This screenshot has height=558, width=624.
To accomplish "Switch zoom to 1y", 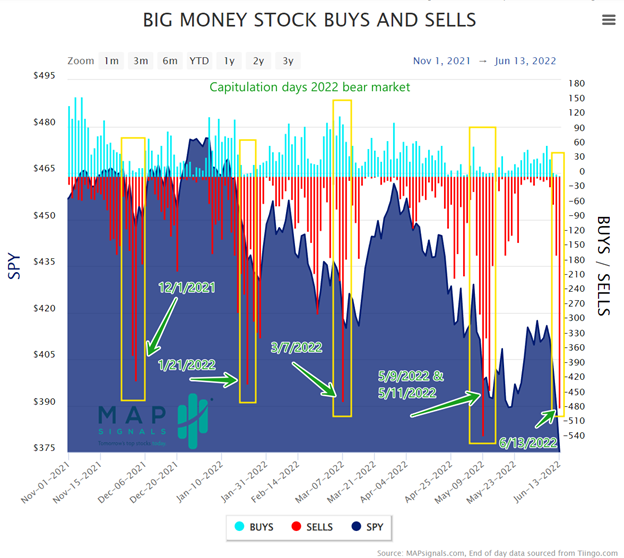I will tap(230, 61).
